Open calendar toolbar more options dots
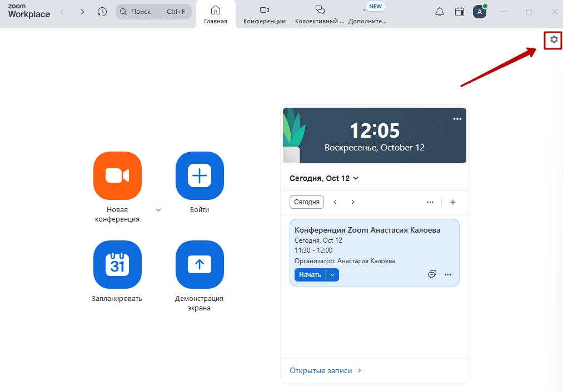Viewport: 563px width, 392px height. click(430, 202)
